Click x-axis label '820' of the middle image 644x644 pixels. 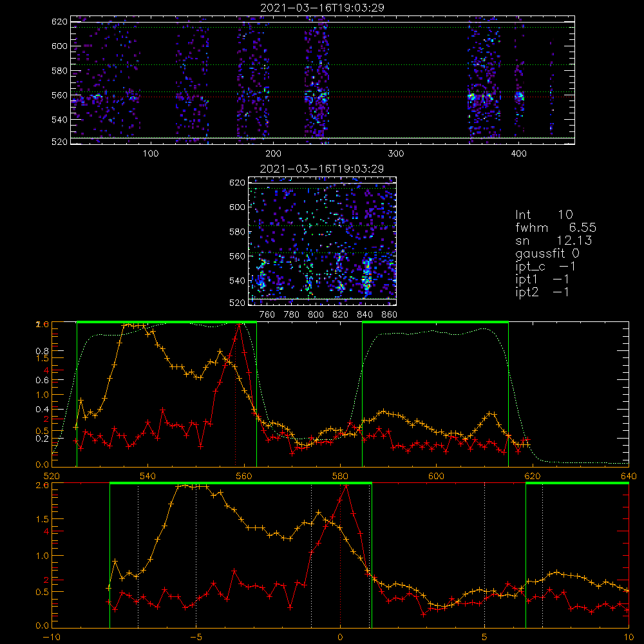coord(341,315)
